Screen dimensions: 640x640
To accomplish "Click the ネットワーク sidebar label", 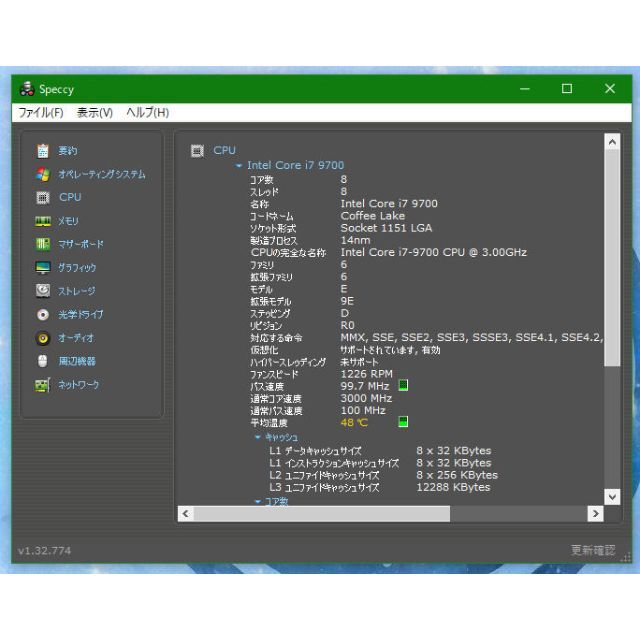I will (x=78, y=385).
